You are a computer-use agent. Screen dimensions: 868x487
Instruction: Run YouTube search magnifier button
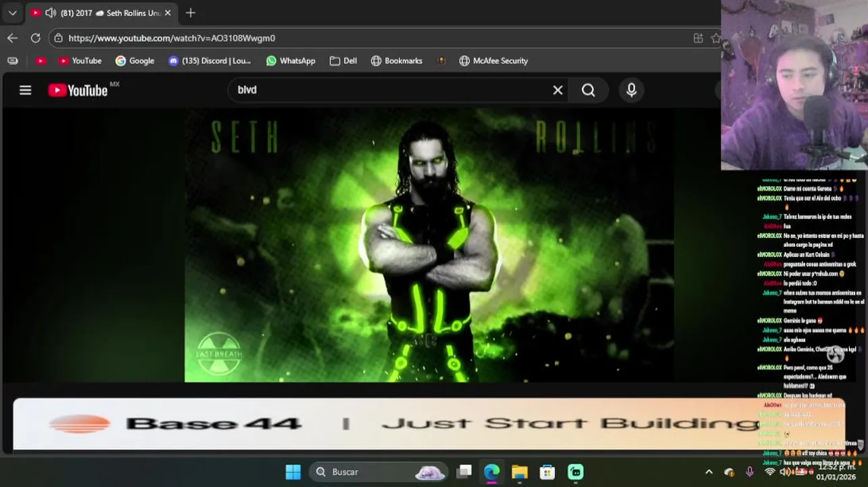(588, 90)
